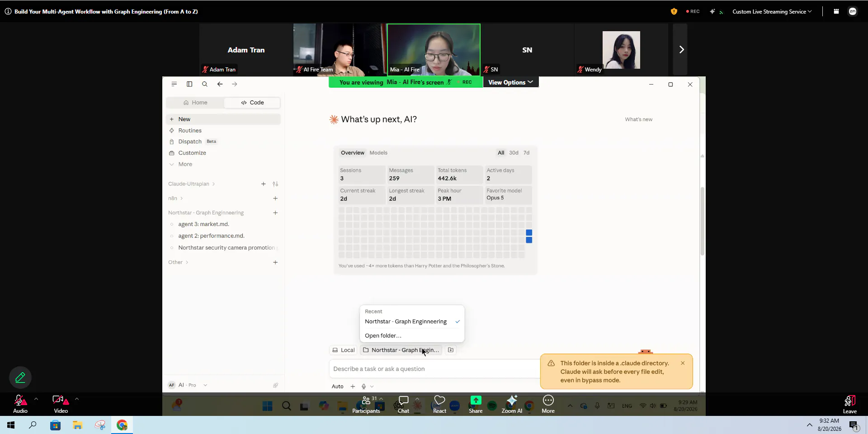Image resolution: width=868 pixels, height=434 pixels.
Task: Expand the More section in sidebar
Action: coord(223,164)
